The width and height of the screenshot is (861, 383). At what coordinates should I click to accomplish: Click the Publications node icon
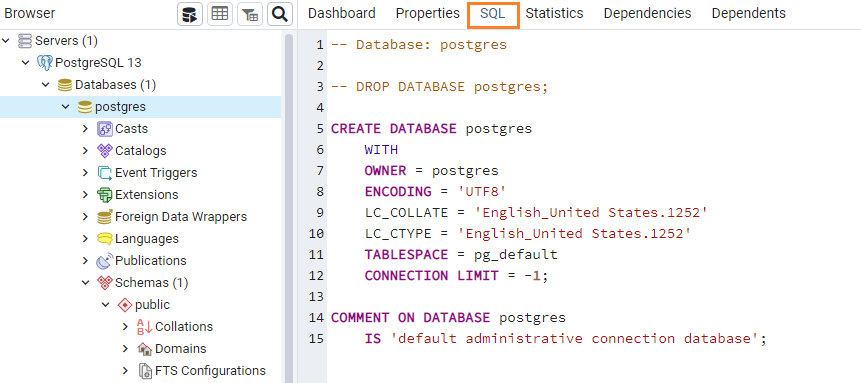[x=105, y=261]
